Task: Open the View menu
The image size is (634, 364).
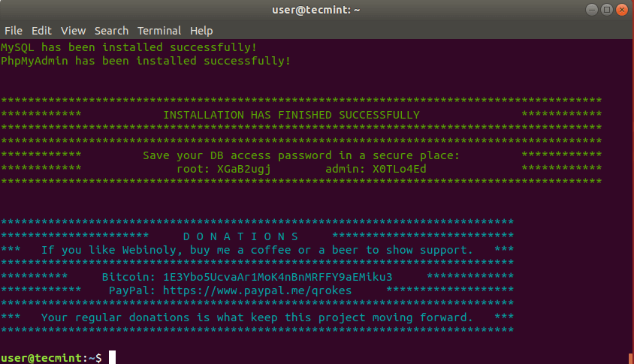Action: coord(73,31)
